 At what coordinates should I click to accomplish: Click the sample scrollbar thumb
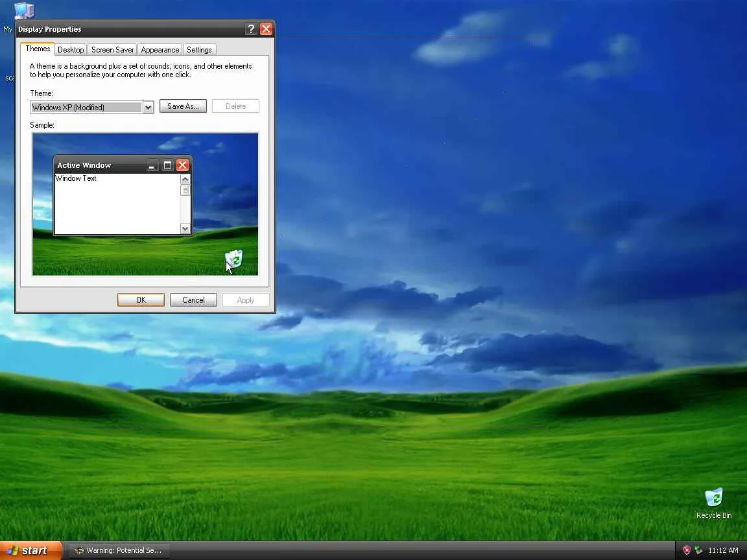click(x=185, y=190)
